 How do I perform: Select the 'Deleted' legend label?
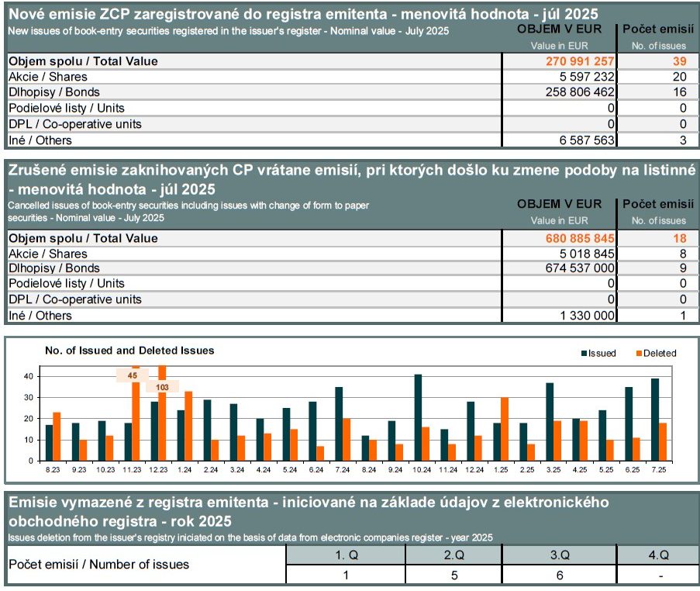660,354
